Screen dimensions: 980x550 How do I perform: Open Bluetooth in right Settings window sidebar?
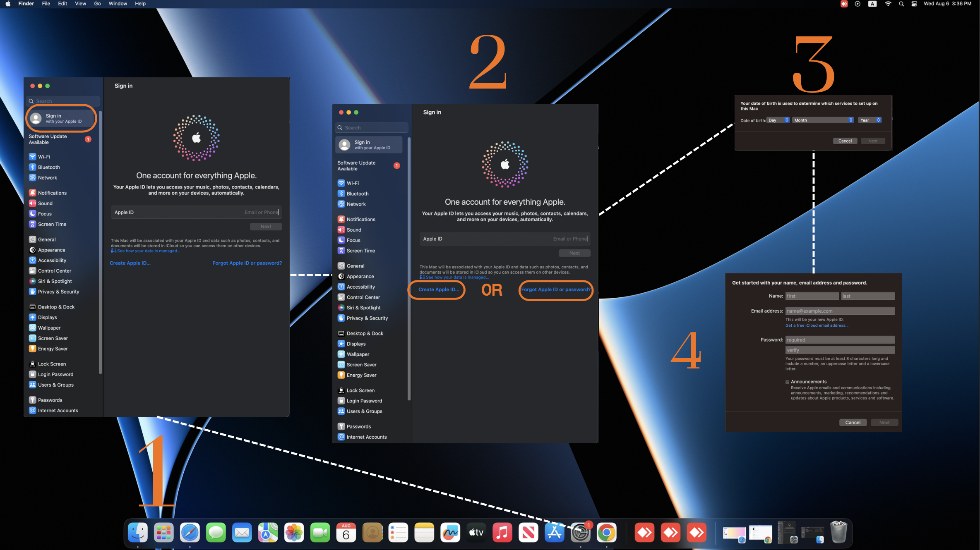coord(358,194)
